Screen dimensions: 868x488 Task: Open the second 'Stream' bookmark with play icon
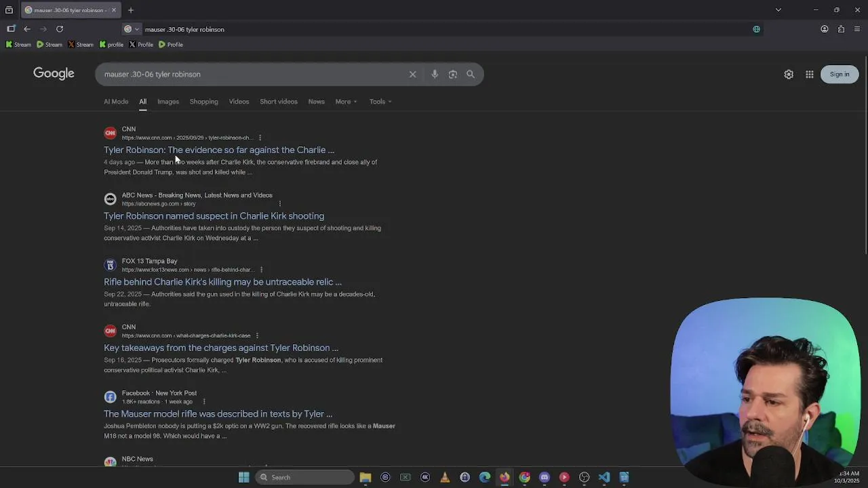[x=50, y=45]
